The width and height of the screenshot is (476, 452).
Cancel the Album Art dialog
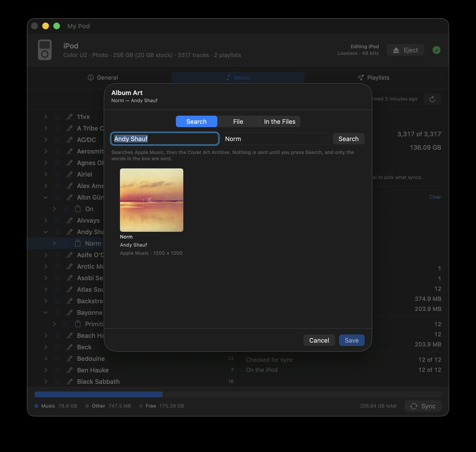tap(319, 340)
